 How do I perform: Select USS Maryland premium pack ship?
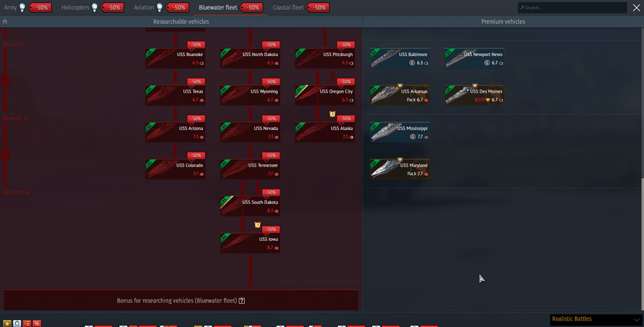[400, 169]
